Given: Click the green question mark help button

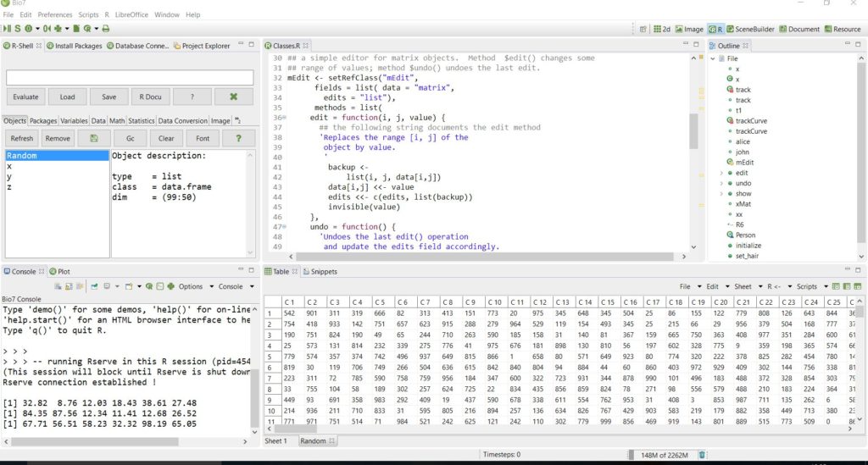Looking at the screenshot, I should [239, 138].
